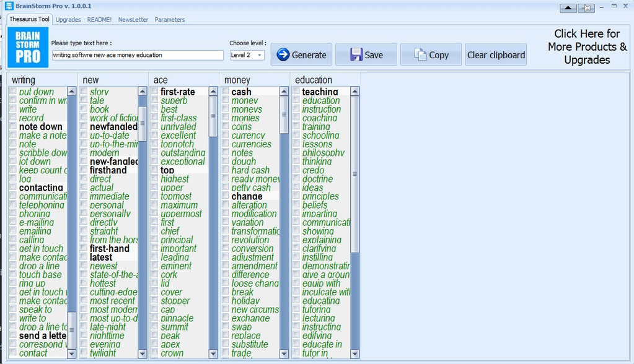
Task: Click 'hard cash' in the money list
Action: (x=250, y=170)
